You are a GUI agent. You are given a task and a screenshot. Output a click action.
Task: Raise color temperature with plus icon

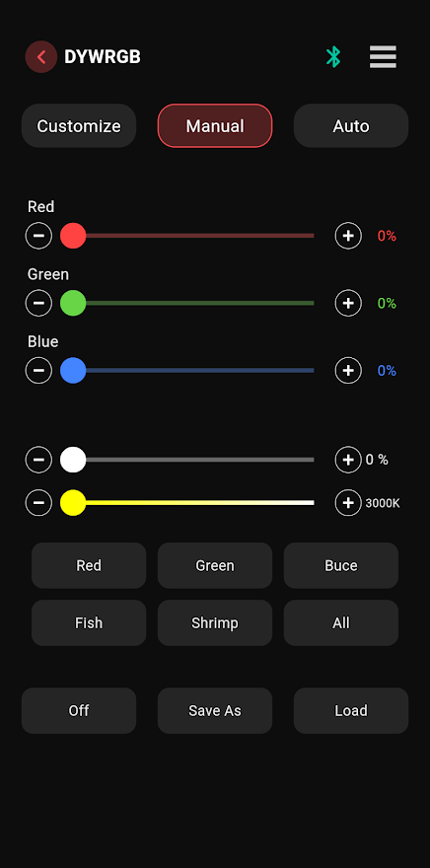click(x=348, y=503)
